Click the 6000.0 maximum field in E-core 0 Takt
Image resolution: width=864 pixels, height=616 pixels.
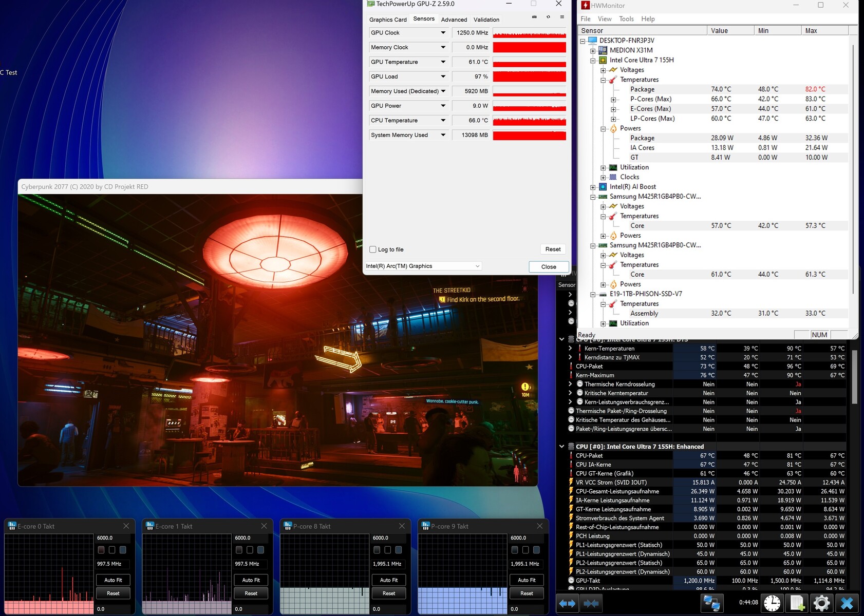click(113, 538)
